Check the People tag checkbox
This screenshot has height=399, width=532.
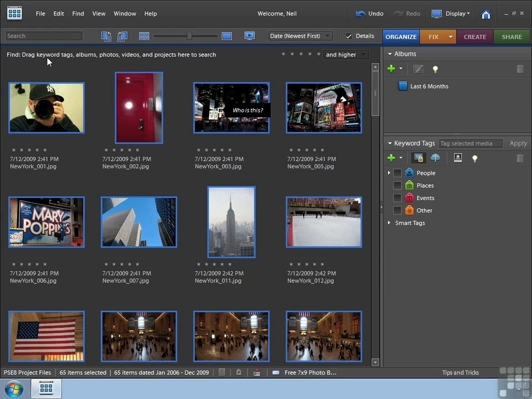click(x=397, y=173)
